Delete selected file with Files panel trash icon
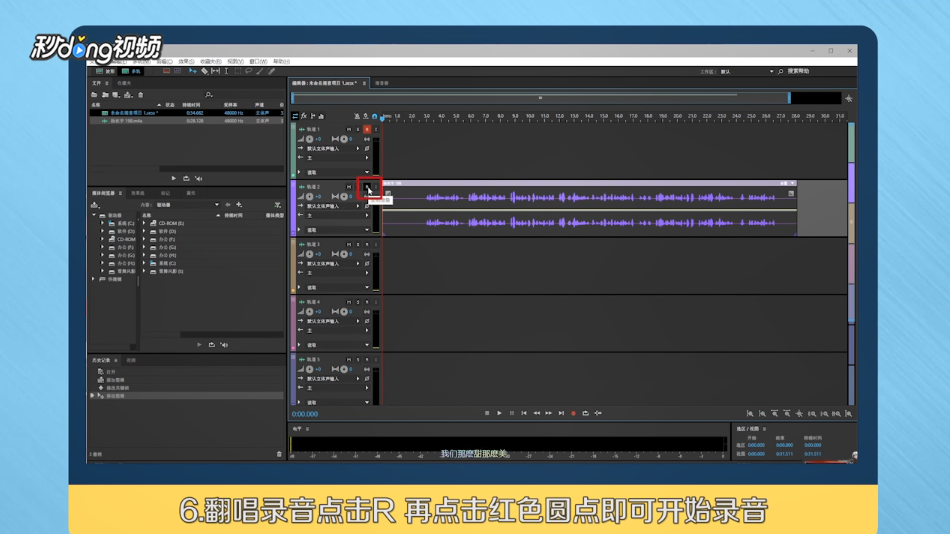The width and height of the screenshot is (950, 534). click(x=141, y=95)
